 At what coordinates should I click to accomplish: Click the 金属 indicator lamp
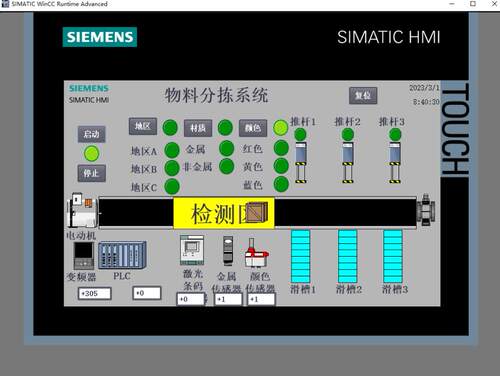[227, 148]
